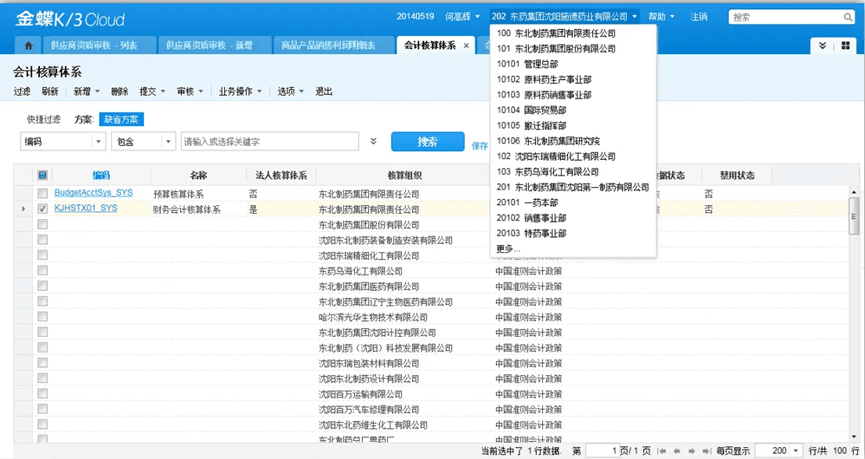Image resolution: width=865 pixels, height=459 pixels.
Task: Expand advanced filter double-chevron beside keyword box
Action: pos(373,141)
